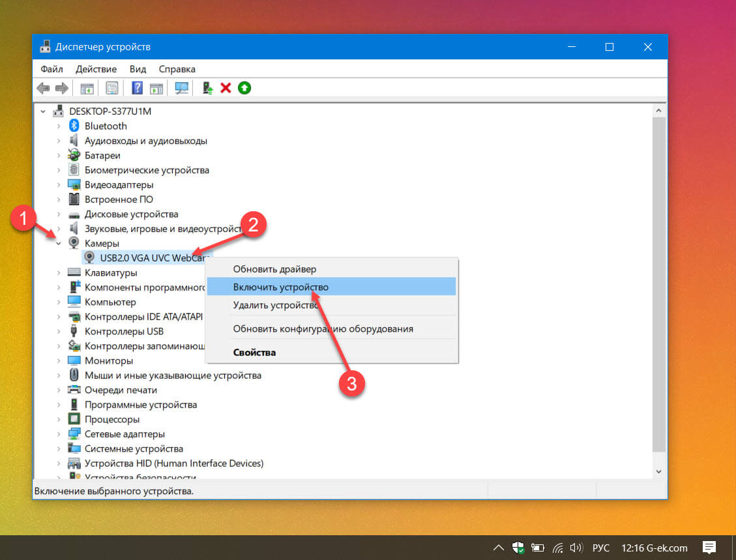Select the Биометрические устройства fingerprint icon
The image size is (736, 560).
pos(74,169)
